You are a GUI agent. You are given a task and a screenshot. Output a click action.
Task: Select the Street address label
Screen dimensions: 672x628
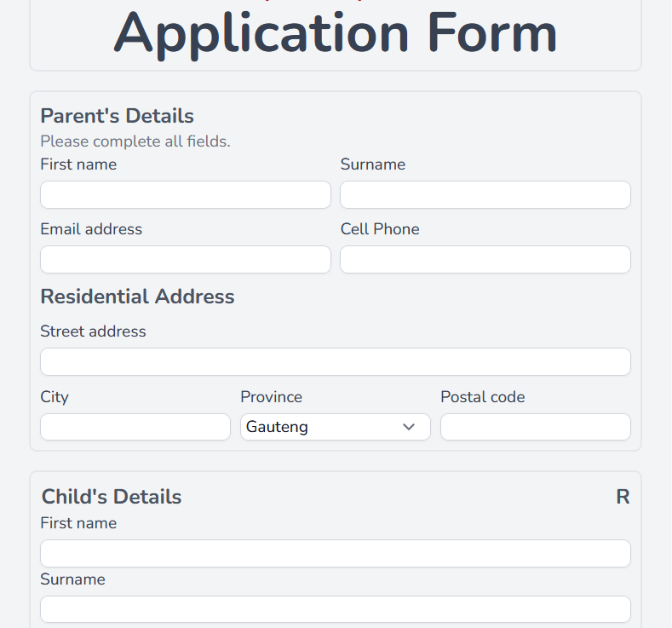coord(93,331)
